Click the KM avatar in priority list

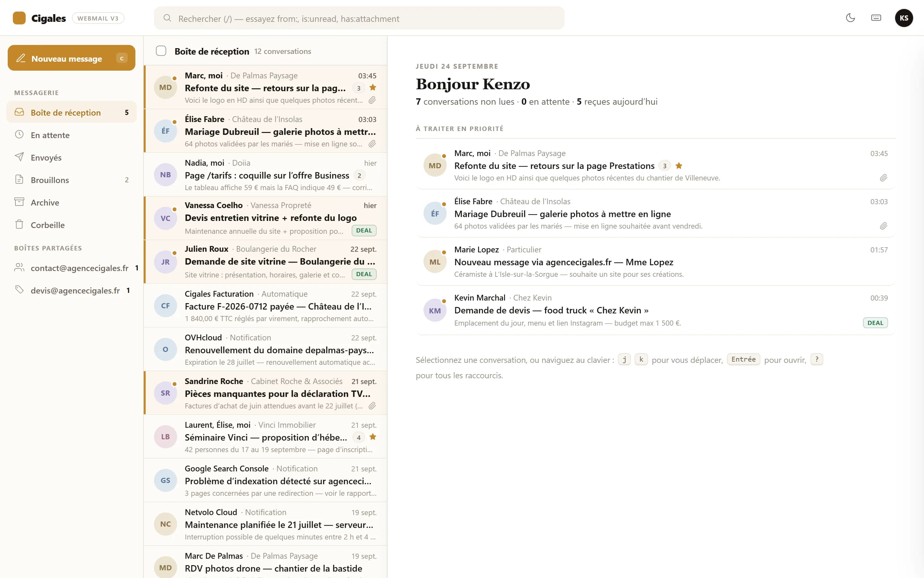tap(435, 311)
